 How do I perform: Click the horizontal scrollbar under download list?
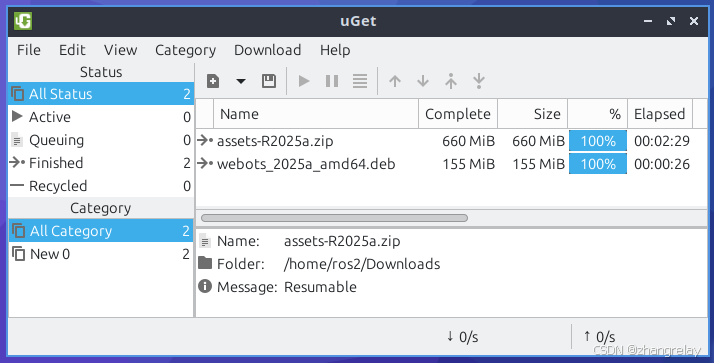334,218
